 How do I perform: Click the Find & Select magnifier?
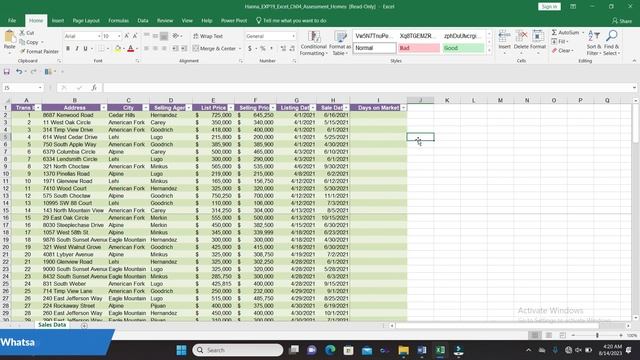[x=611, y=36]
